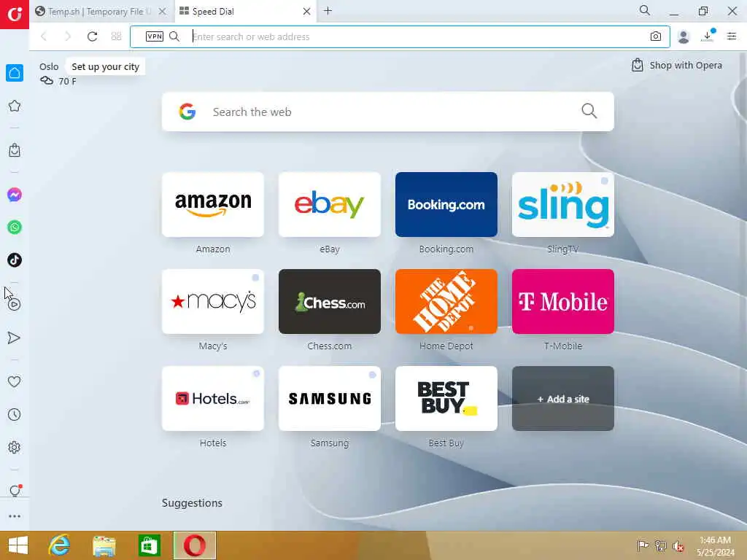Switch to Temp.sh tab
The image size is (747, 560).
(x=99, y=12)
